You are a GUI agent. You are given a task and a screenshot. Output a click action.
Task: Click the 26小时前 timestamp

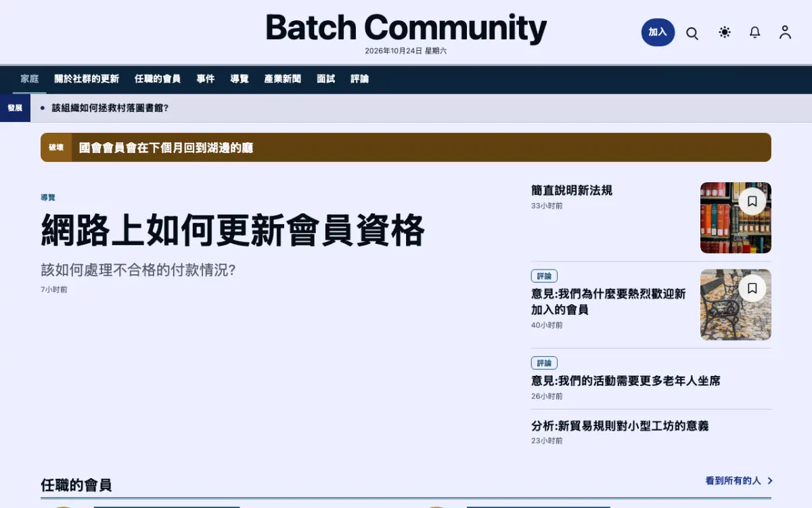tap(547, 396)
